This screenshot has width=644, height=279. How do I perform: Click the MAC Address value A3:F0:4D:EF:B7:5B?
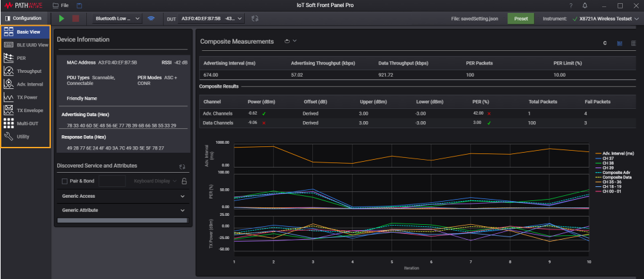coord(117,63)
